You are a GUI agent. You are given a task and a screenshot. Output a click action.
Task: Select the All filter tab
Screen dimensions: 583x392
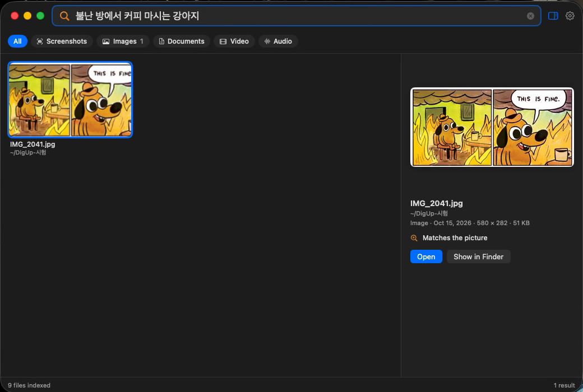coord(17,41)
